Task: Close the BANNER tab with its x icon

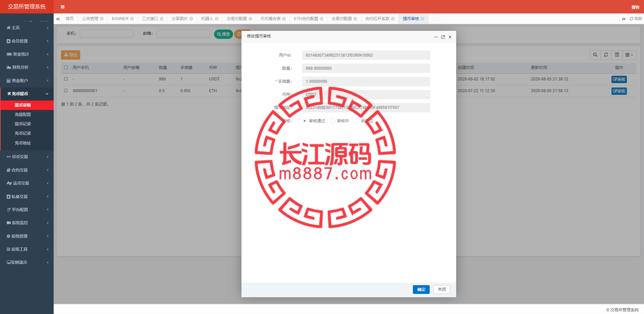Action: coord(132,19)
